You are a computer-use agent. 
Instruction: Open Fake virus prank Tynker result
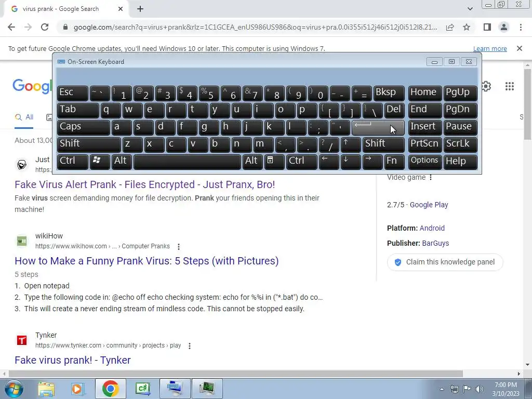[73, 360]
